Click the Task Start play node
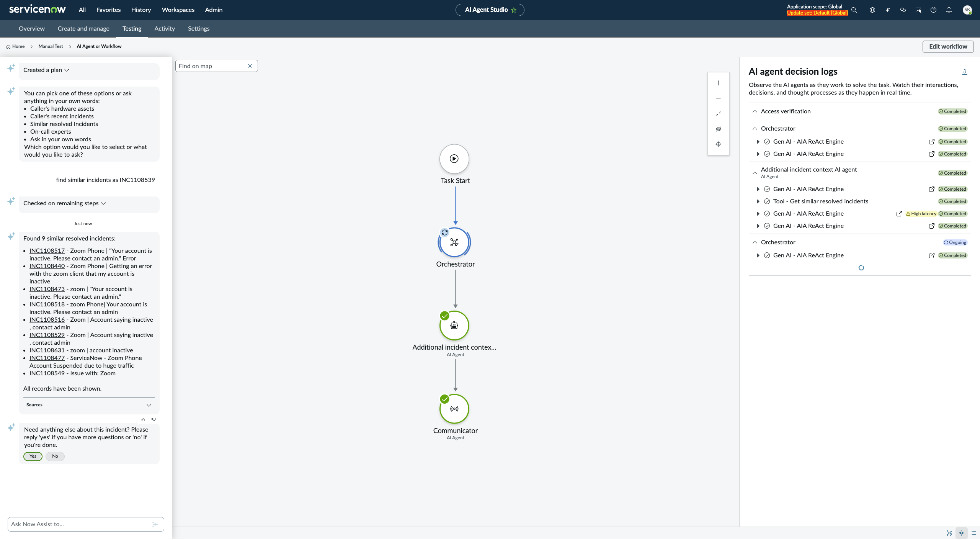The height and width of the screenshot is (540, 980). pos(454,159)
